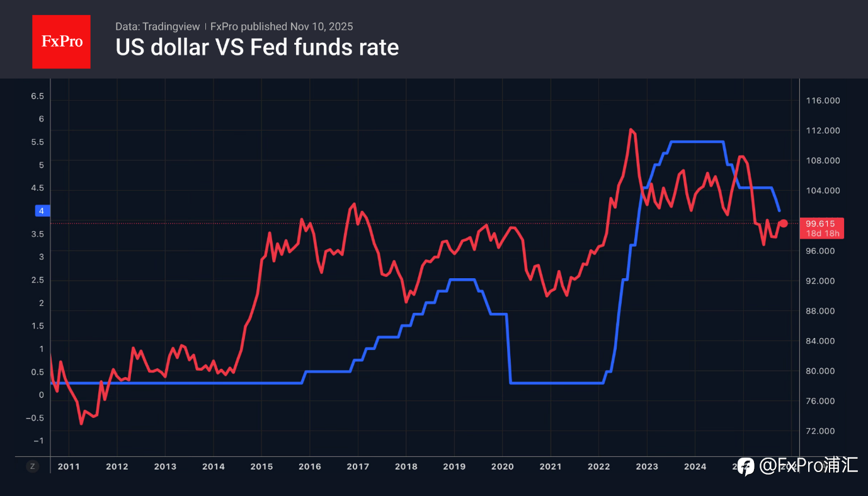Click the 112.000 mark on the price scale
Viewport: 868px width, 496px height.
click(x=824, y=131)
